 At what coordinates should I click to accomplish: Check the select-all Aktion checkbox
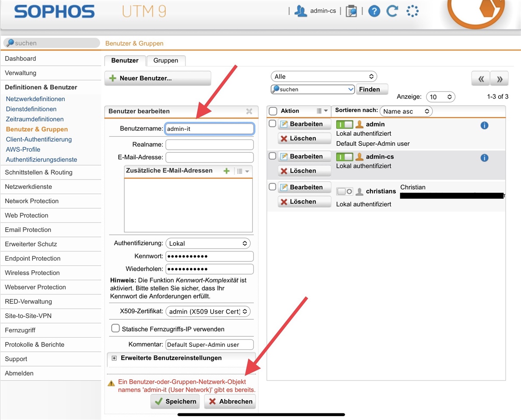(273, 111)
